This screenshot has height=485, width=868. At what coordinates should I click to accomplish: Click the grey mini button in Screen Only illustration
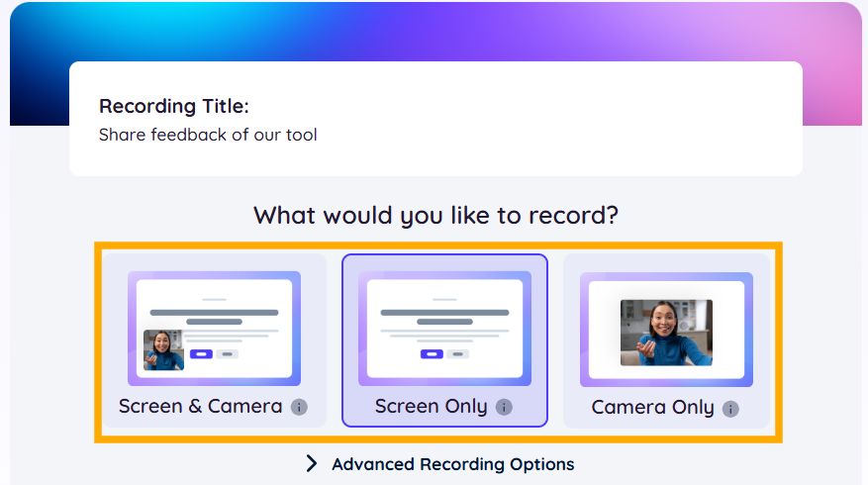point(457,353)
